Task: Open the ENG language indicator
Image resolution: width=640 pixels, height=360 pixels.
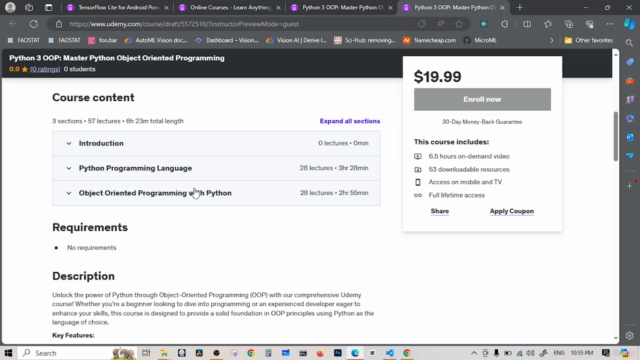Action: [559, 353]
